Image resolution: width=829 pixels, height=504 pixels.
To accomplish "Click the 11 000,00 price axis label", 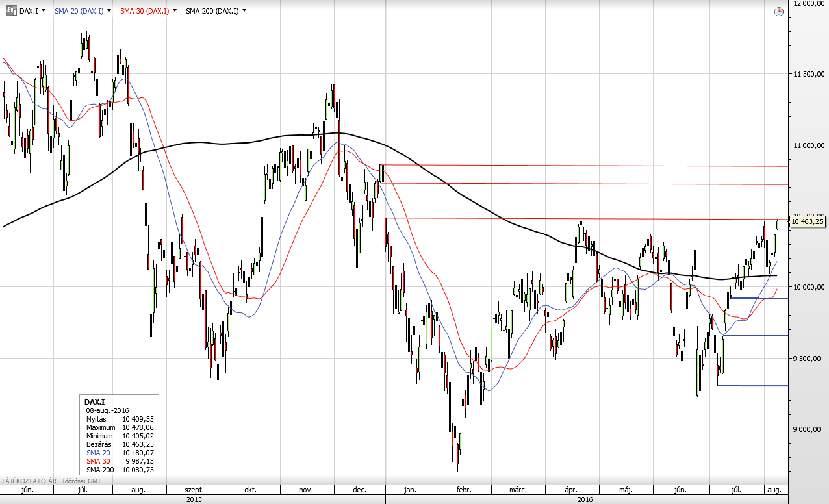I will tap(809, 145).
